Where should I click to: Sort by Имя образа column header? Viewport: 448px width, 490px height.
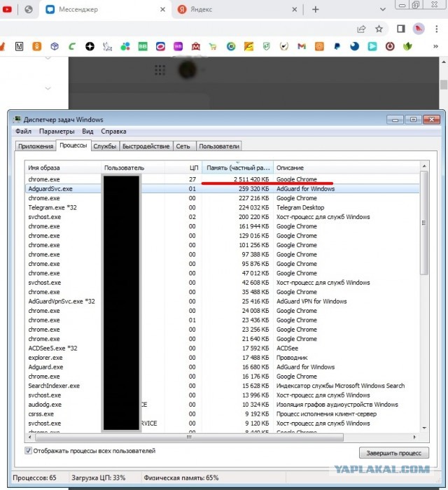coord(63,168)
